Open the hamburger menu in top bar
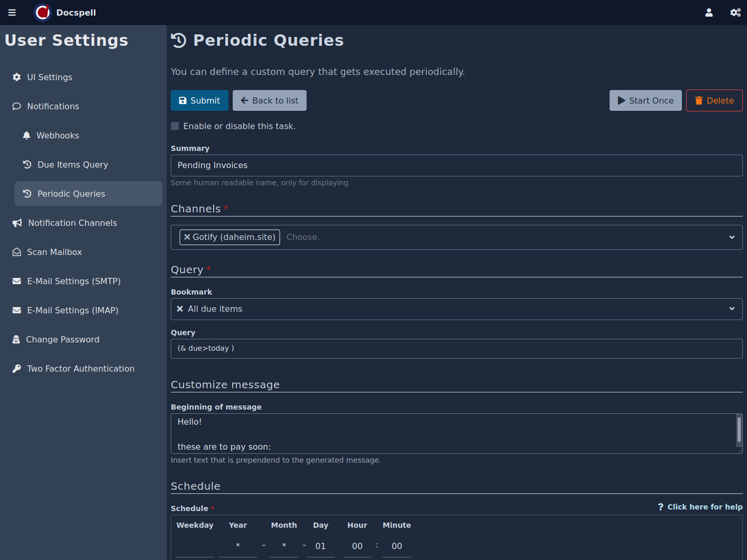This screenshot has width=747, height=560. pos(12,12)
